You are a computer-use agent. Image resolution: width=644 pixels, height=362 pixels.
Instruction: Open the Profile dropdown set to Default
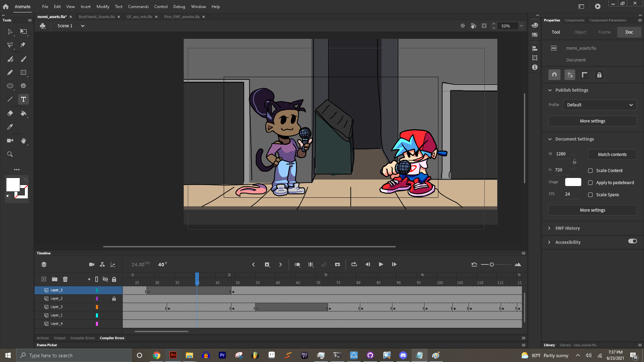coord(599,105)
